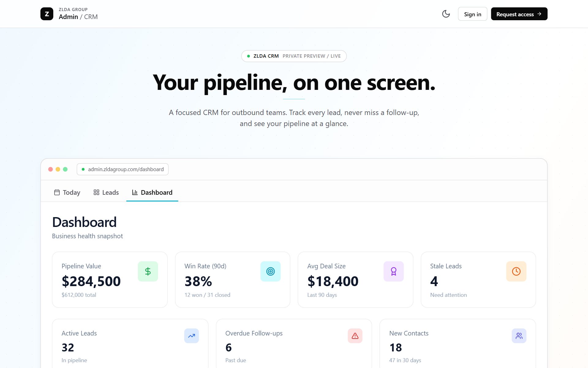Screen dimensions: 588x368
Task: Click the Sign in button
Action: (x=473, y=14)
